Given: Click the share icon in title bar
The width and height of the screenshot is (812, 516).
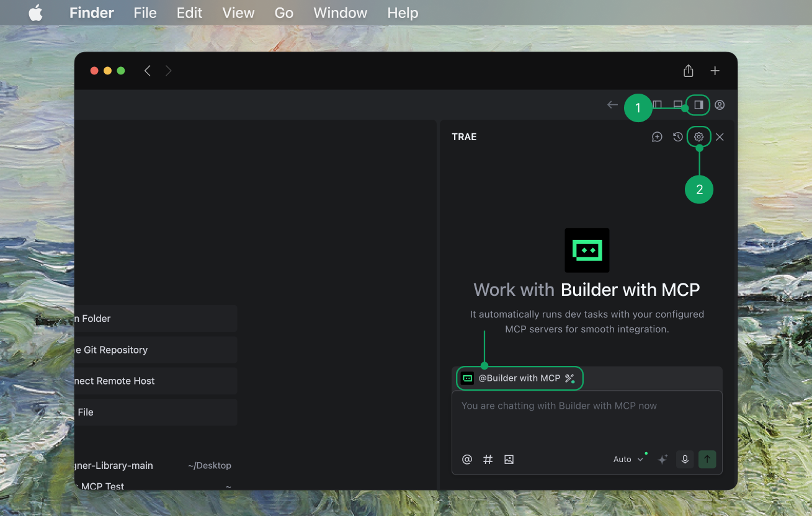Looking at the screenshot, I should click(x=689, y=71).
